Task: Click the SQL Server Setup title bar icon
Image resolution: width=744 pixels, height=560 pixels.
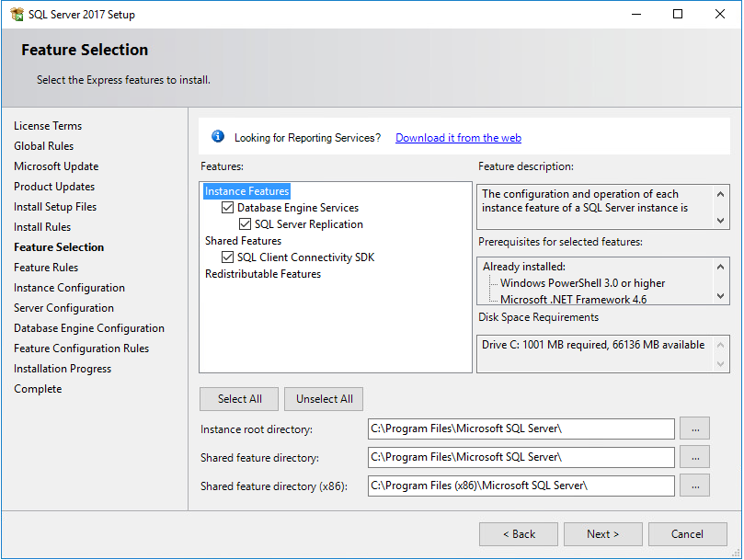Action: tap(17, 14)
